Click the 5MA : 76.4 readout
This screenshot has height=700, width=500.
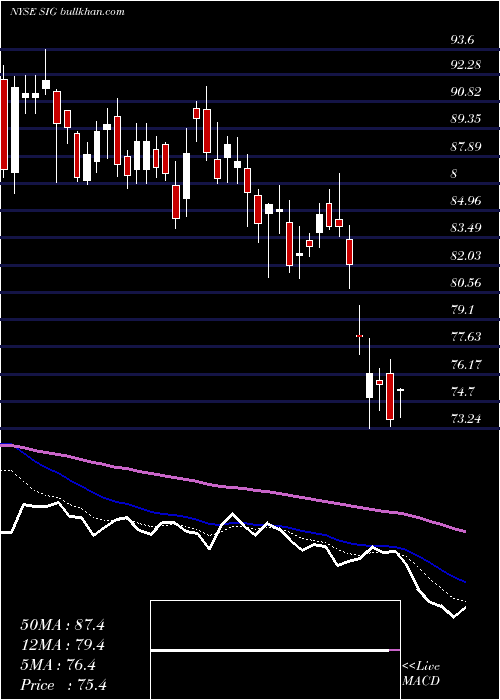58,665
